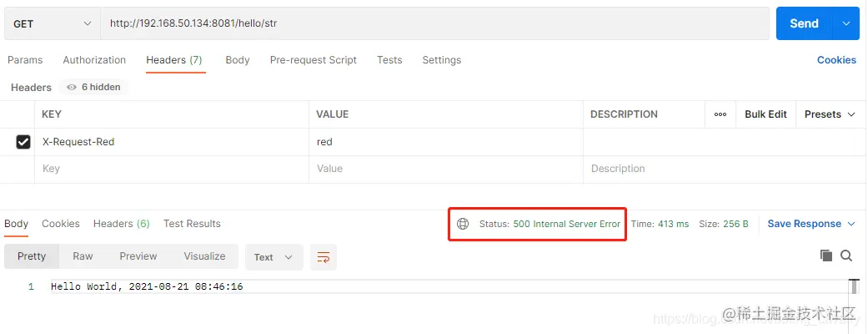This screenshot has width=868, height=334.
Task: Click the response size "256 B"
Action: pyautogui.click(x=735, y=224)
